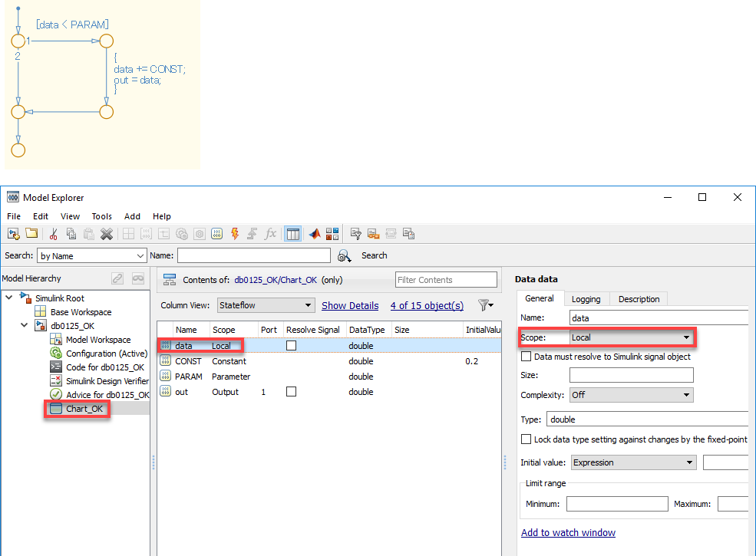Click the Filter Contents input field
This screenshot has height=556, width=756.
[446, 280]
